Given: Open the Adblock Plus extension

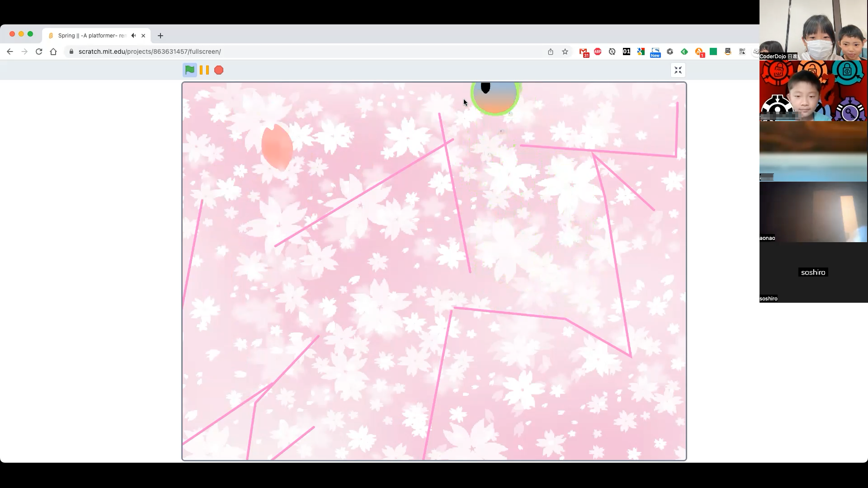Looking at the screenshot, I should coord(598,52).
